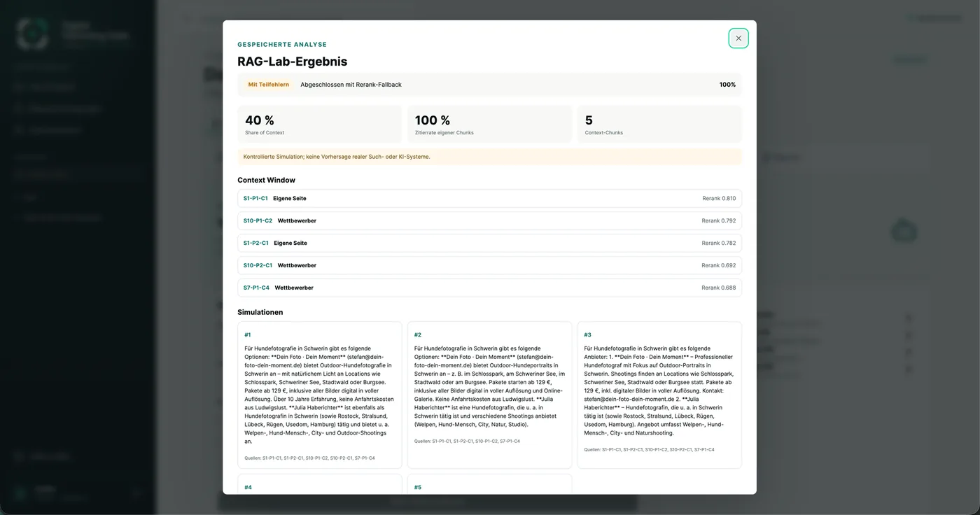Click the '40 %' Share of Context value
980x515 pixels.
tap(260, 120)
